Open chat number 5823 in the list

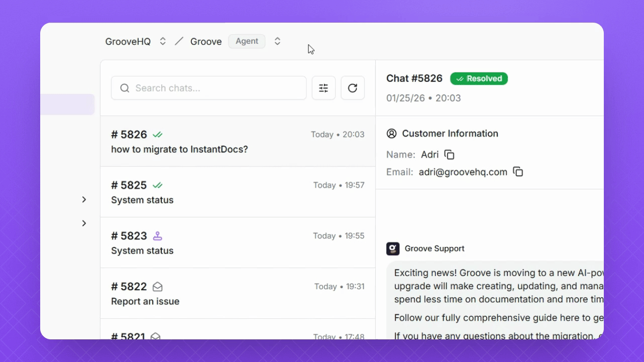point(238,243)
